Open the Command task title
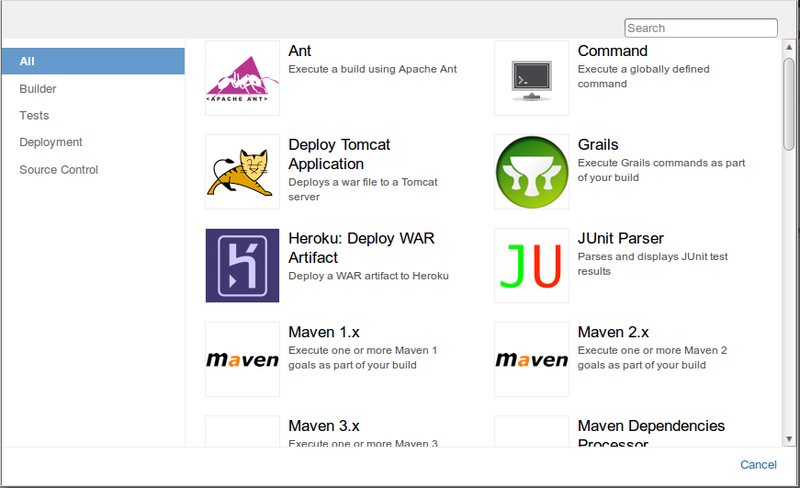 click(612, 51)
